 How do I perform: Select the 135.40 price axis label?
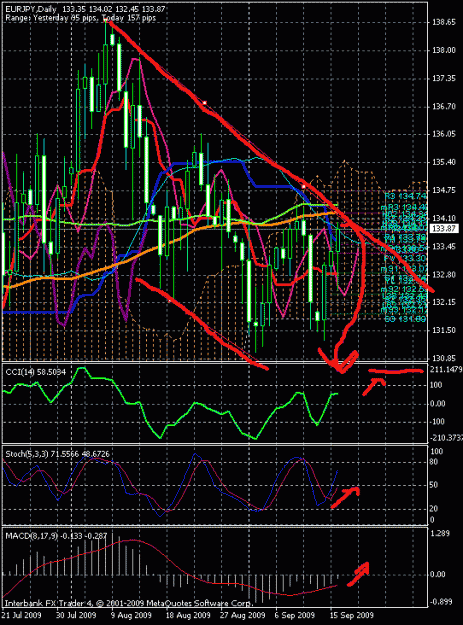(x=443, y=162)
